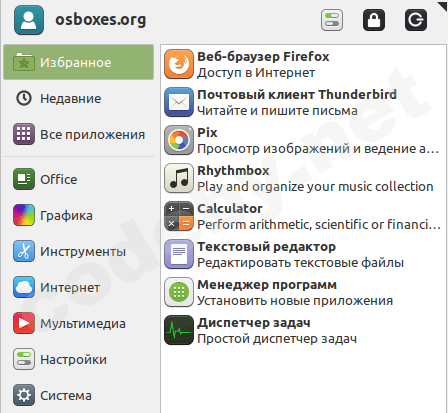The width and height of the screenshot is (448, 413).
Task: Launch Менеджер программ software manager icon
Action: (x=179, y=292)
